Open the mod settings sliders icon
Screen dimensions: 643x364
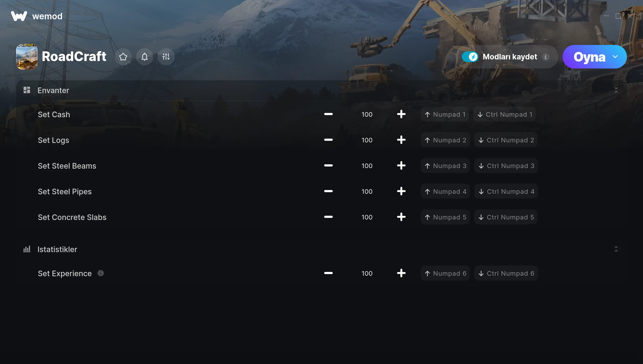[x=166, y=57]
